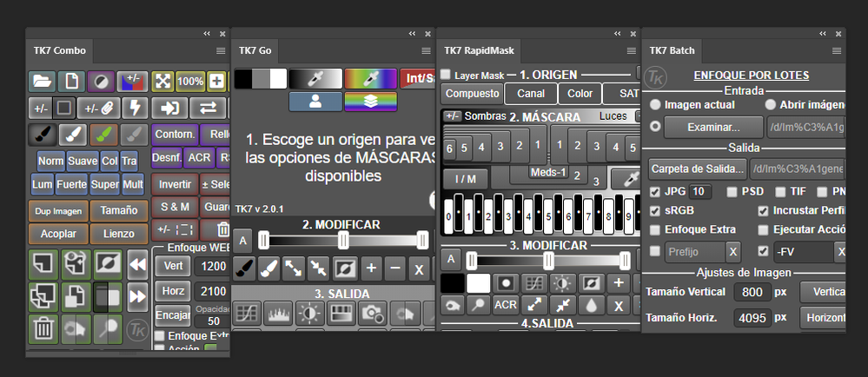Click the Carpeta de Salida... button
868x377 pixels.
click(698, 169)
